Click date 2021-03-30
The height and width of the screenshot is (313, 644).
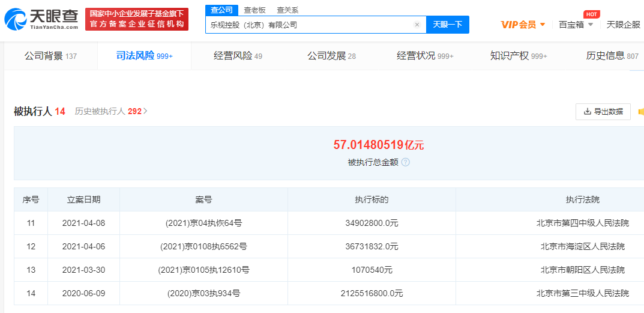pyautogui.click(x=84, y=270)
